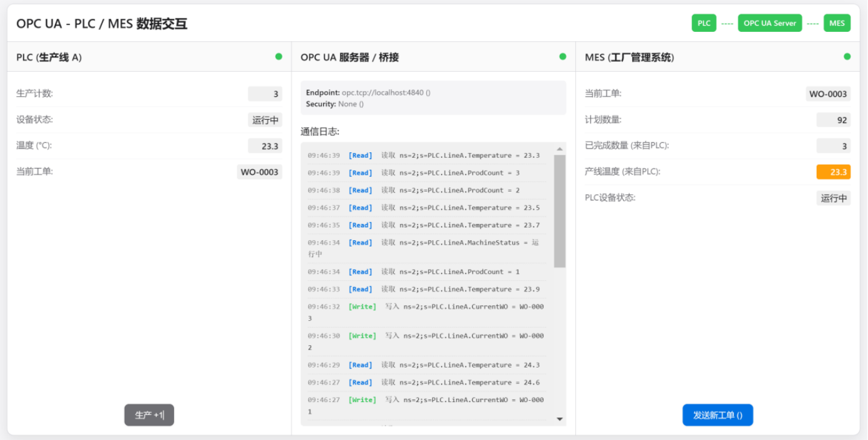Image resolution: width=868 pixels, height=440 pixels.
Task: Click the communication log scrollbar thumb
Action: click(560, 212)
